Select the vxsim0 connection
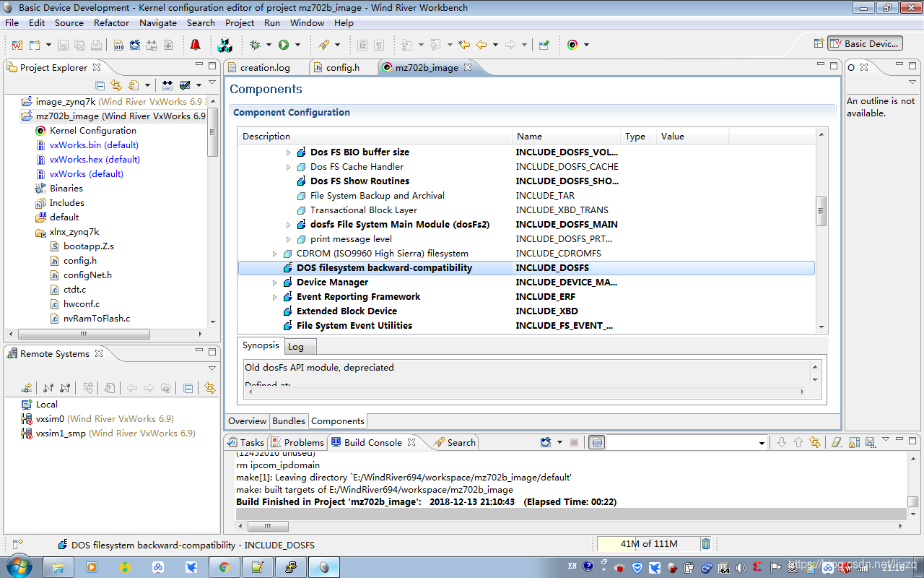The width and height of the screenshot is (924, 578). (x=105, y=419)
